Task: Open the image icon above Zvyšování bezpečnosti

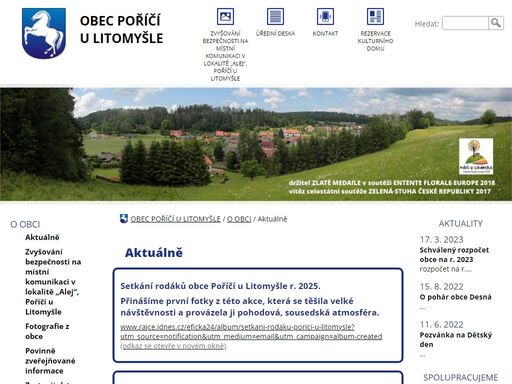Action: (225, 16)
